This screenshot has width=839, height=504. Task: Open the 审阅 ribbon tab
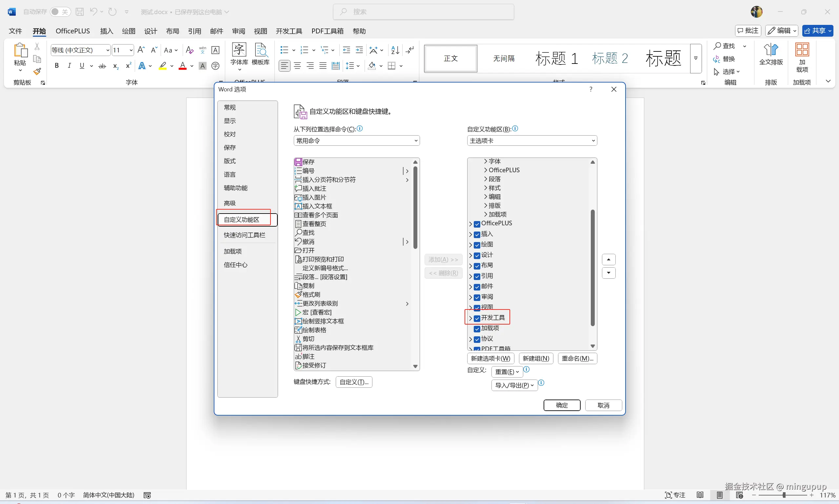pyautogui.click(x=238, y=31)
